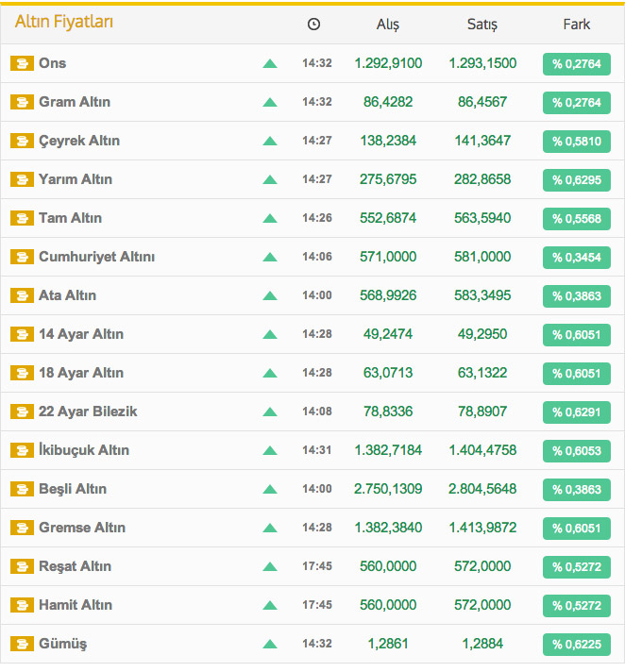
Task: Click the Ons buying price 1.292,9100
Action: click(x=388, y=63)
